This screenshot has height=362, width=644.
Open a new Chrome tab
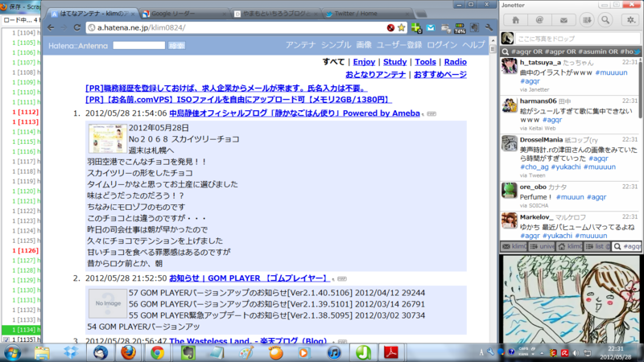coord(421,14)
